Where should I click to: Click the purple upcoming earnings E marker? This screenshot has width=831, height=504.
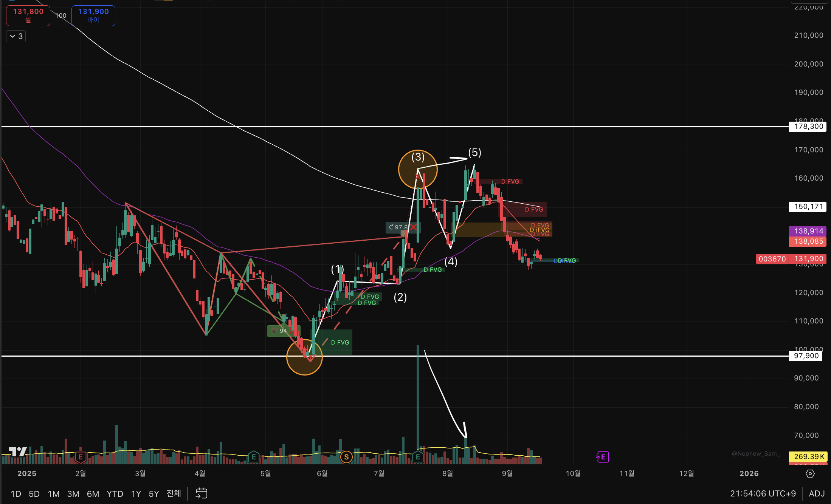tap(602, 457)
